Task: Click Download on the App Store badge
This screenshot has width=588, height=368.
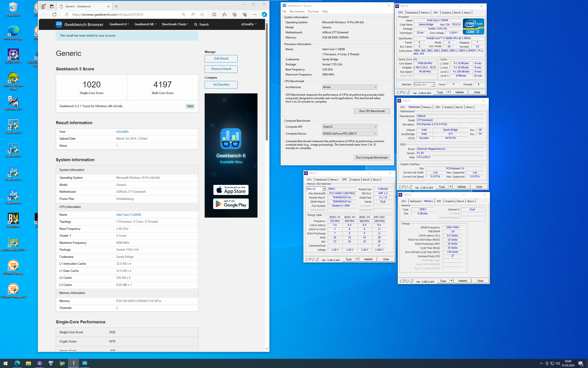Action: click(231, 190)
